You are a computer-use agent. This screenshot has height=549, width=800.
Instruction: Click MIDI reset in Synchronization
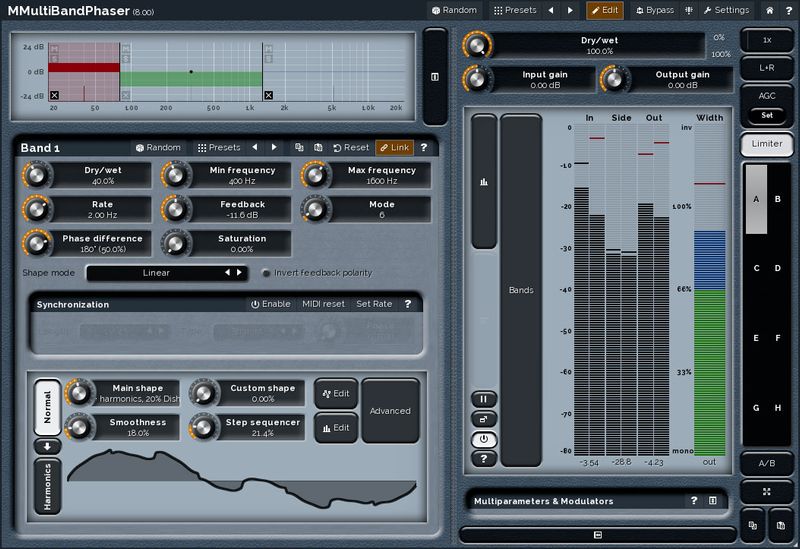click(x=323, y=304)
